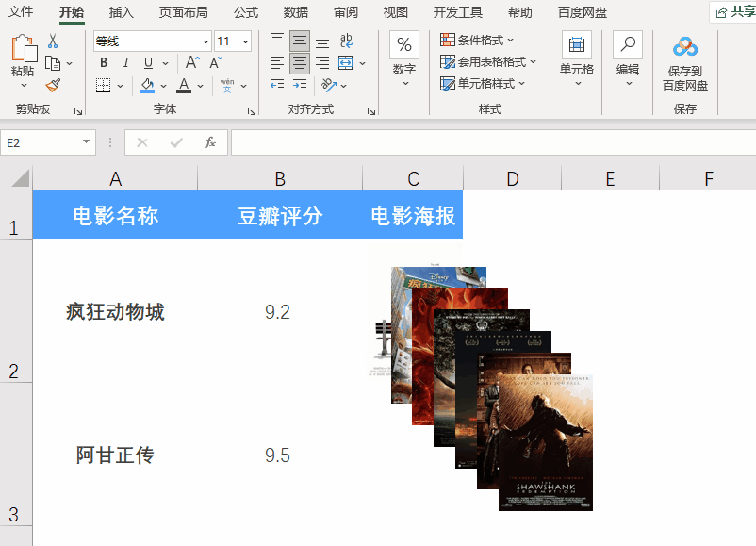Image resolution: width=756 pixels, height=546 pixels.
Task: Select cell with rating 9.5
Action: 278,455
